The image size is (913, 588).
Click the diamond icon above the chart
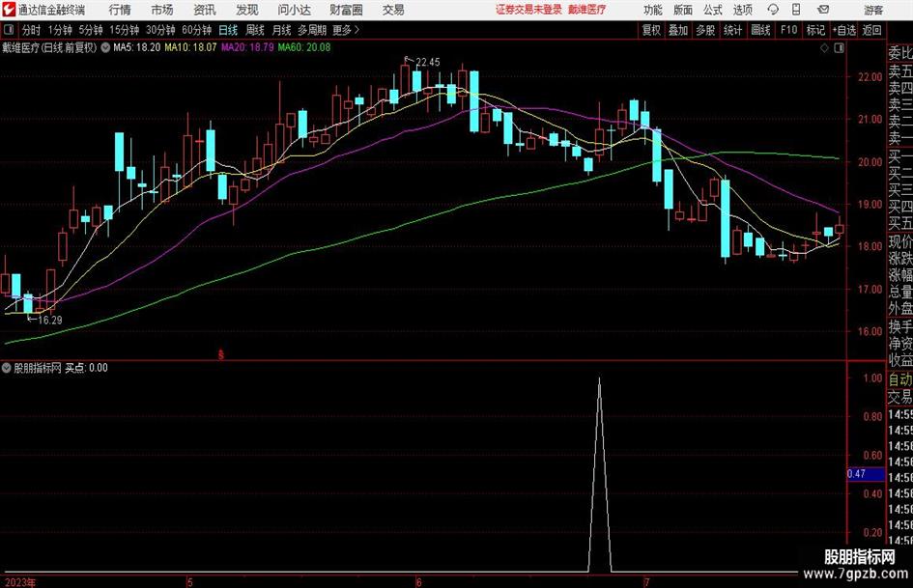pyautogui.click(x=824, y=48)
